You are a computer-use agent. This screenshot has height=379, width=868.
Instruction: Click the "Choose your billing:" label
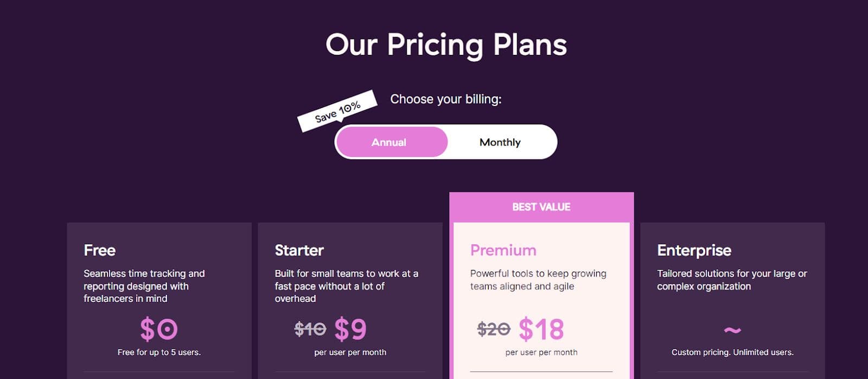click(446, 99)
